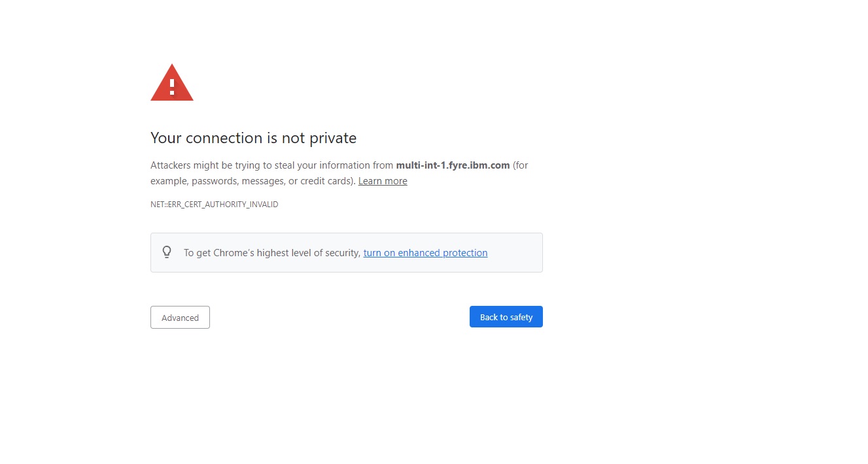Click the 'Attackers might be trying' sentence start

coord(196,165)
